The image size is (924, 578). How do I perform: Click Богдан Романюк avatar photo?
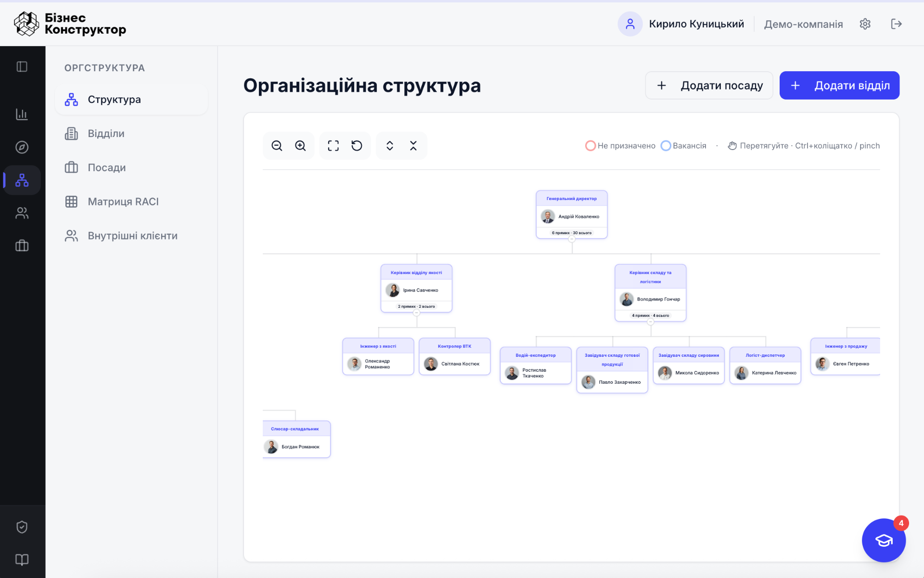271,447
